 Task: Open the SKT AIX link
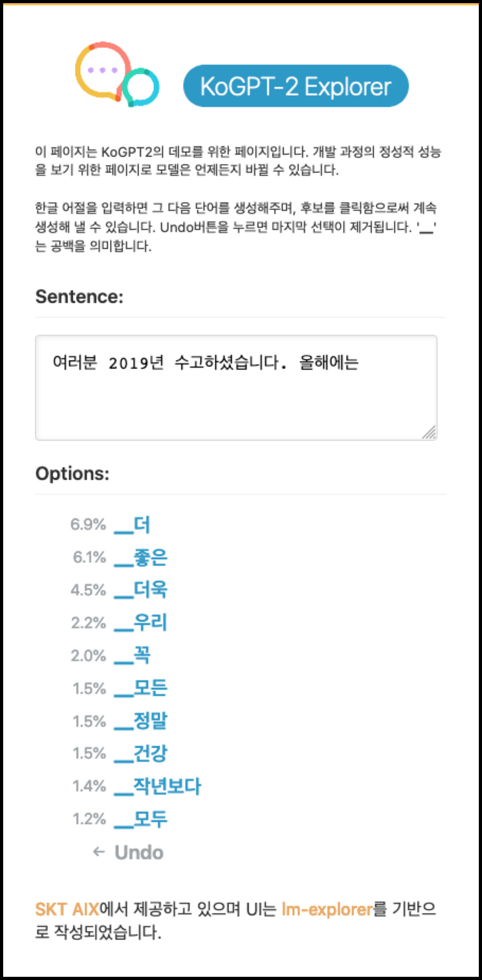click(67, 910)
